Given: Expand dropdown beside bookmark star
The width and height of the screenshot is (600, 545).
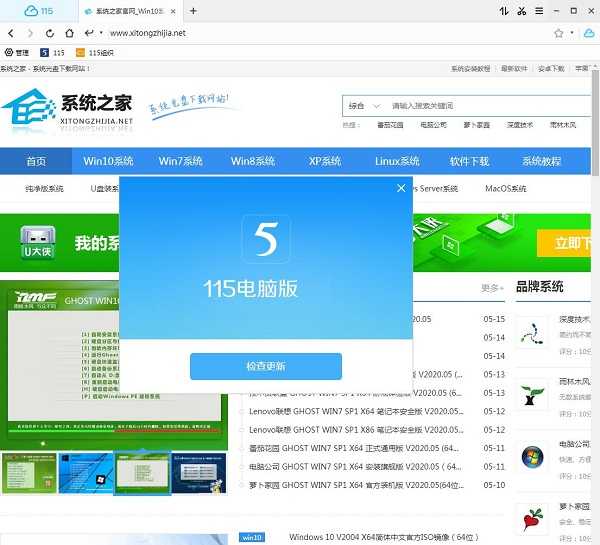Looking at the screenshot, I should [x=572, y=33].
